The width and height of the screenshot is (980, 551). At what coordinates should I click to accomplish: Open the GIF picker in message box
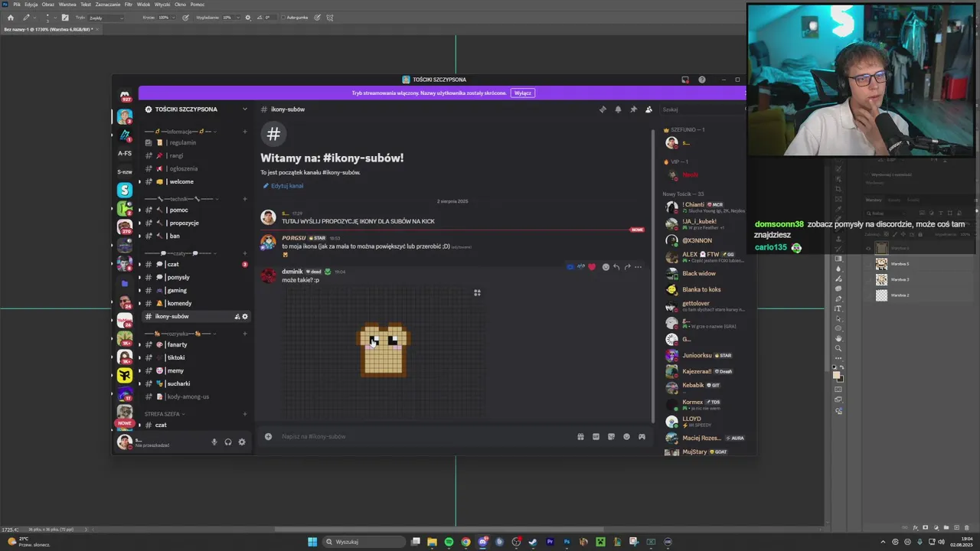tap(596, 436)
